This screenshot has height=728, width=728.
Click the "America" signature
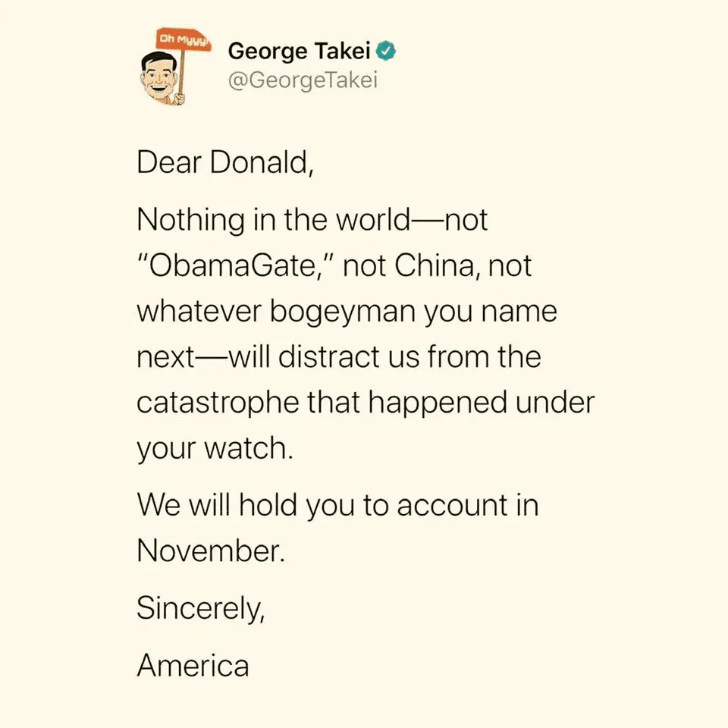pos(193,665)
